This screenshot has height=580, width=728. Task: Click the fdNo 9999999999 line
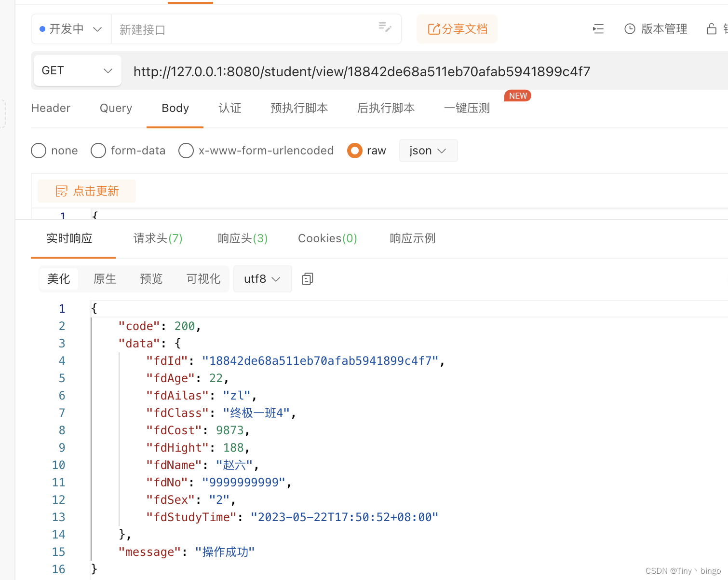point(219,483)
